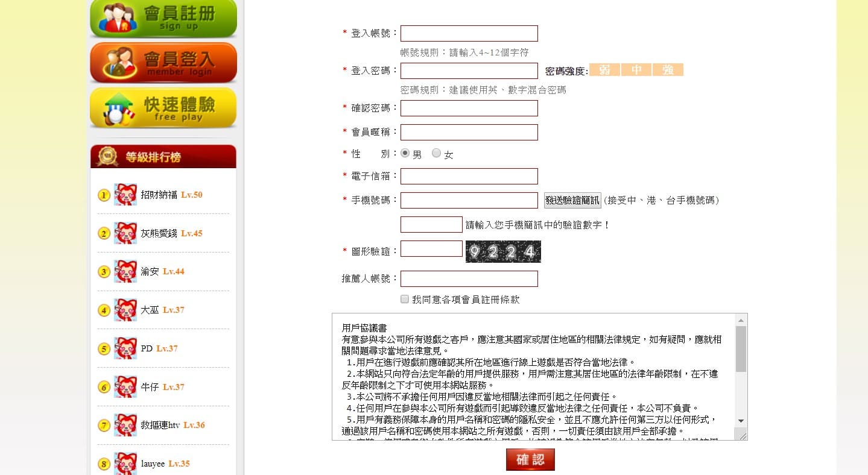
Task: Check 我同意各項會員註冊條款 checkbox
Action: coord(405,299)
